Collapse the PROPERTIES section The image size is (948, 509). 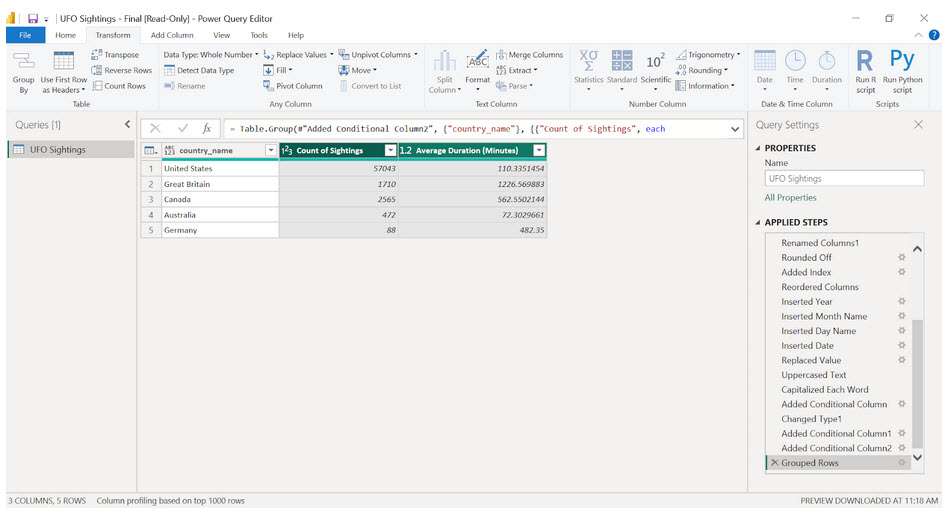(x=758, y=148)
